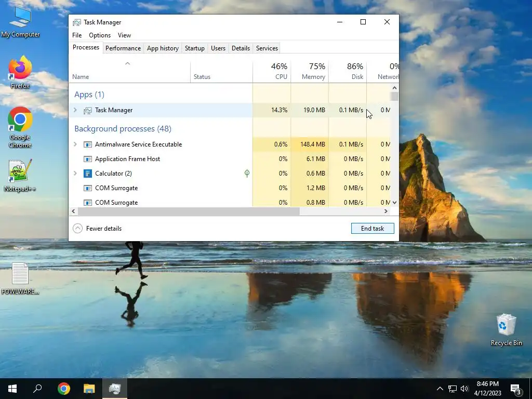The height and width of the screenshot is (399, 532).
Task: Sort by Disk column showing 86%
Action: (348, 72)
